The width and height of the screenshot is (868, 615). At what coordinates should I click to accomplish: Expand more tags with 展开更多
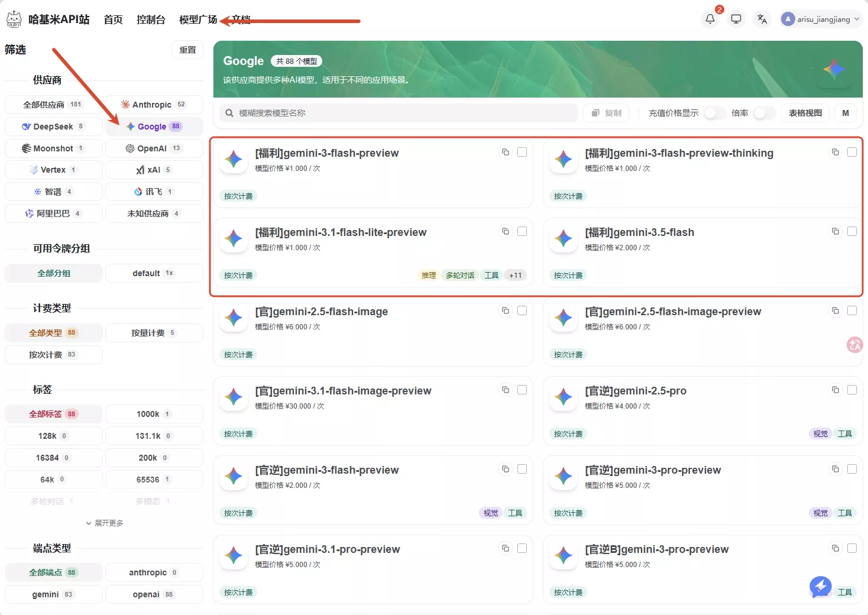click(x=104, y=523)
